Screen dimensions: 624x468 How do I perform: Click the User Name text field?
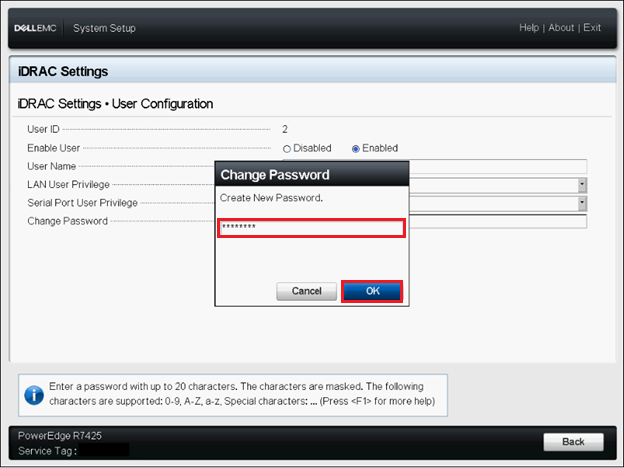[x=497, y=166]
